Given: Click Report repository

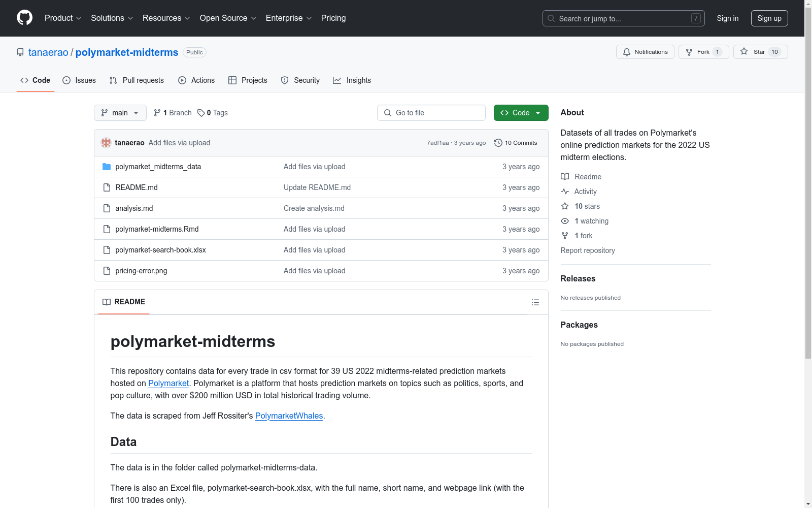Looking at the screenshot, I should pyautogui.click(x=588, y=250).
